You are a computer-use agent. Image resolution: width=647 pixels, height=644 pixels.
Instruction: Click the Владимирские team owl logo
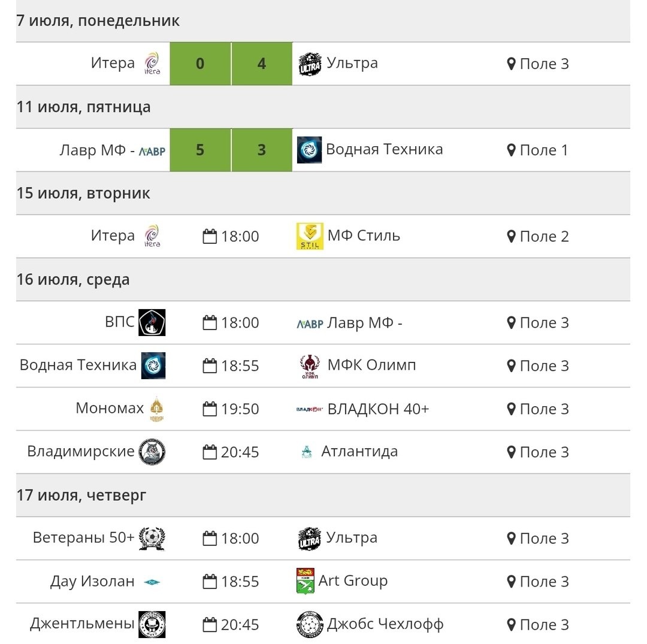(152, 452)
